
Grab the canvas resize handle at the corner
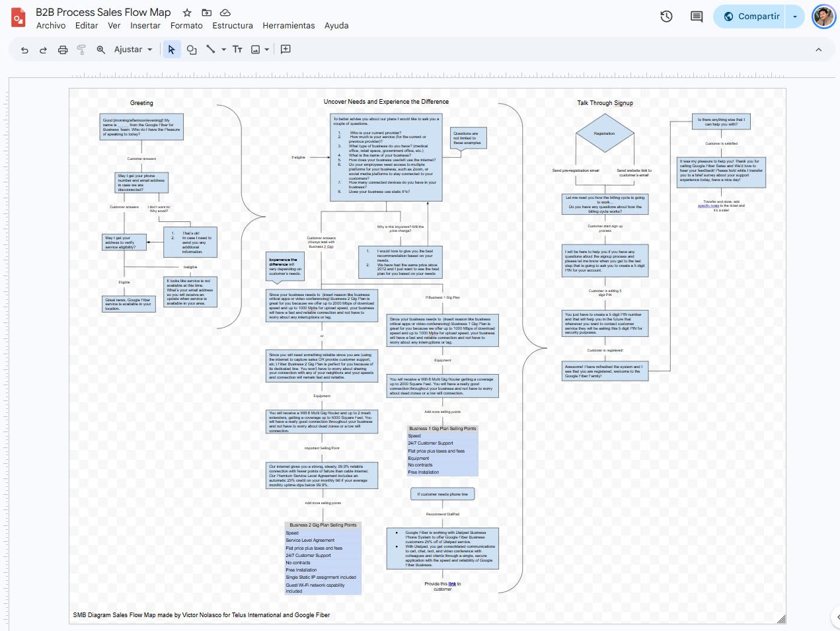pos(782,619)
